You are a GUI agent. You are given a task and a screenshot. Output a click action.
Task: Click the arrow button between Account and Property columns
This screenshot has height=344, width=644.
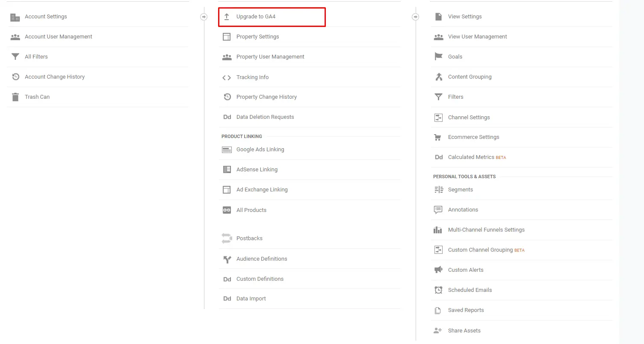point(204,17)
